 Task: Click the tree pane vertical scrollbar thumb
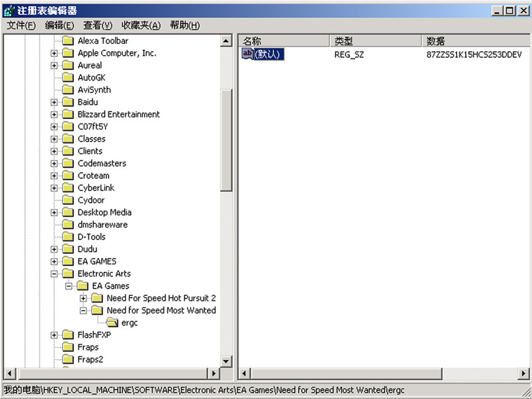(226, 140)
